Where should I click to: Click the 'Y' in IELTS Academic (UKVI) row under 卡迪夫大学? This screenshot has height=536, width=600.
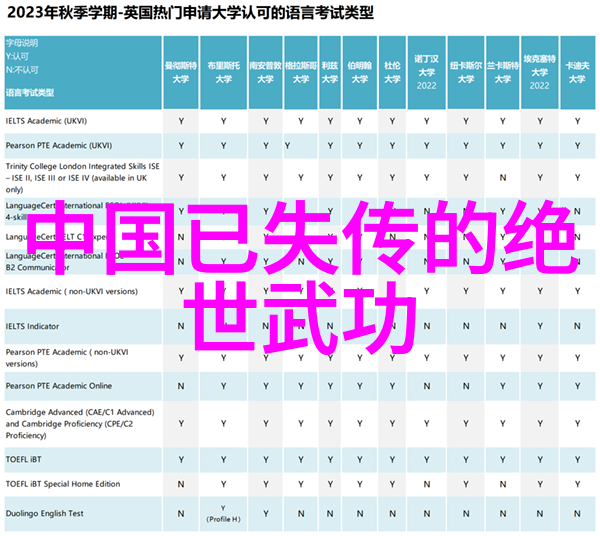(577, 122)
